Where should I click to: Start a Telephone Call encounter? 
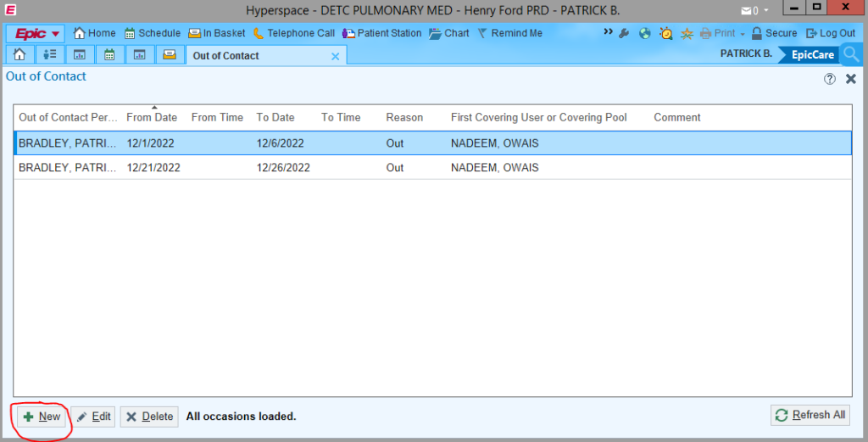pos(293,33)
